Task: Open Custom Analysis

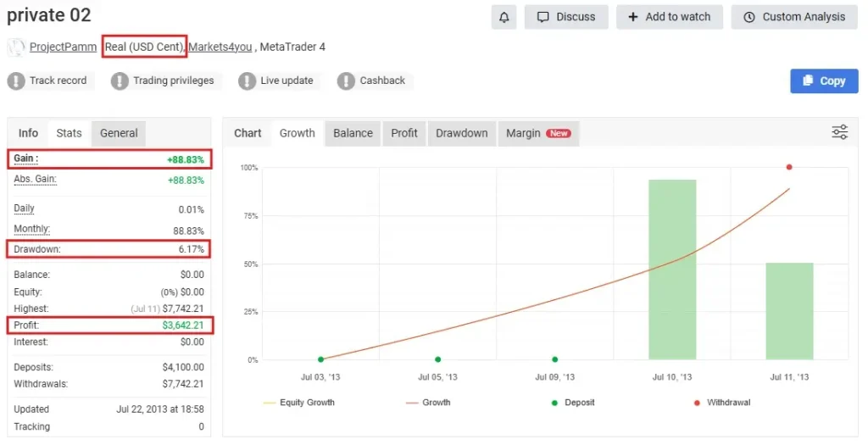Action: pyautogui.click(x=793, y=17)
